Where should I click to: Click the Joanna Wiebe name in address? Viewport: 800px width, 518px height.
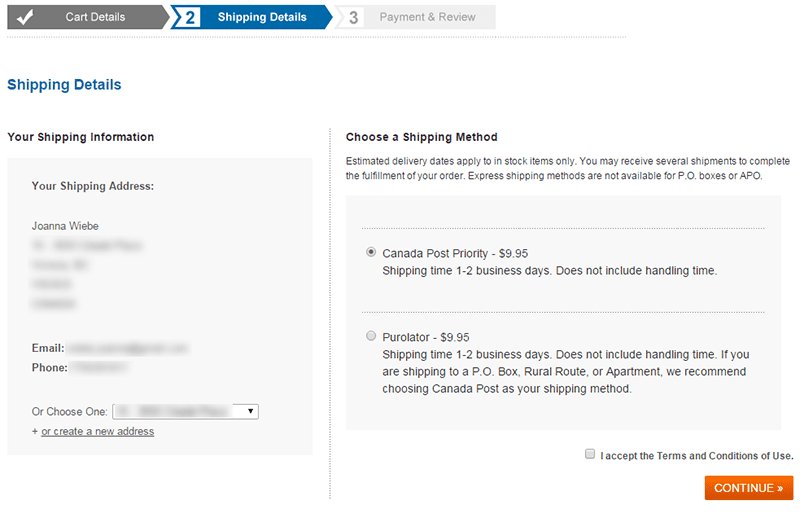tap(65, 226)
